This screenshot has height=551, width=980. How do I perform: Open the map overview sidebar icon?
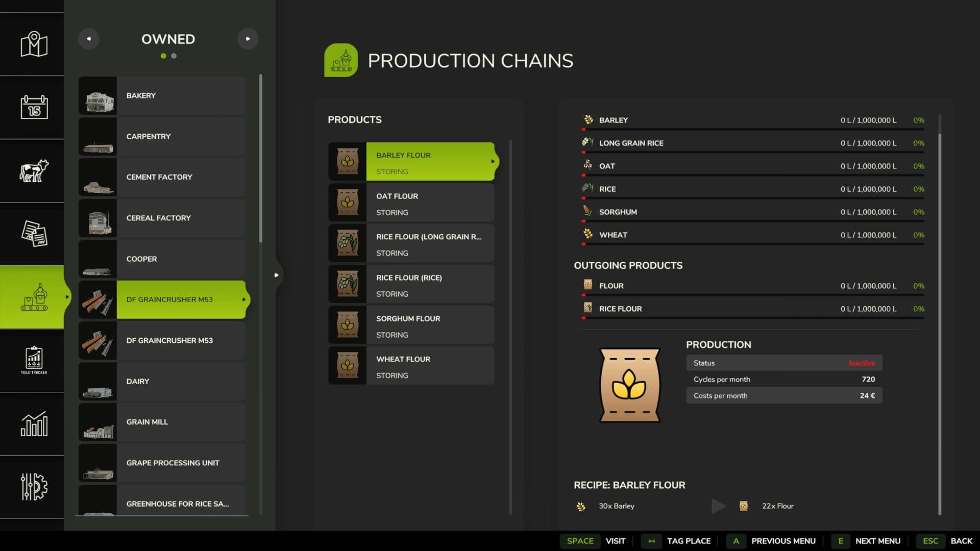pos(34,44)
